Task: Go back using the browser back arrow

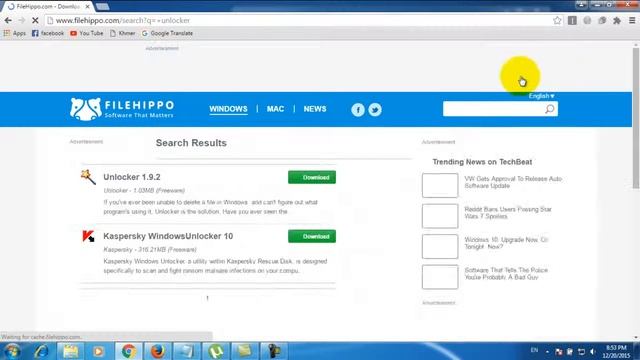Action: click(8, 20)
